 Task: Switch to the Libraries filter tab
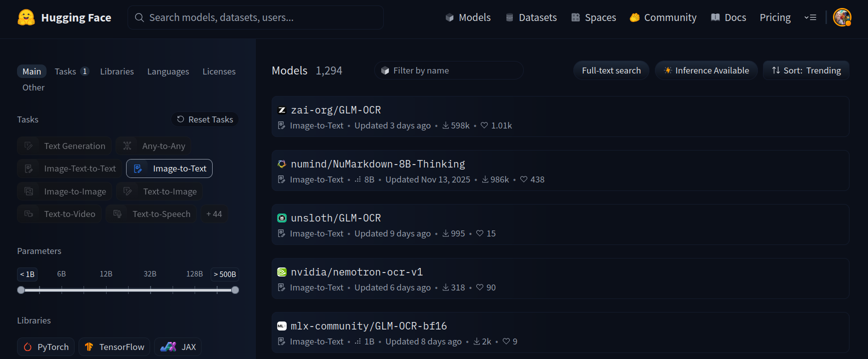click(117, 71)
